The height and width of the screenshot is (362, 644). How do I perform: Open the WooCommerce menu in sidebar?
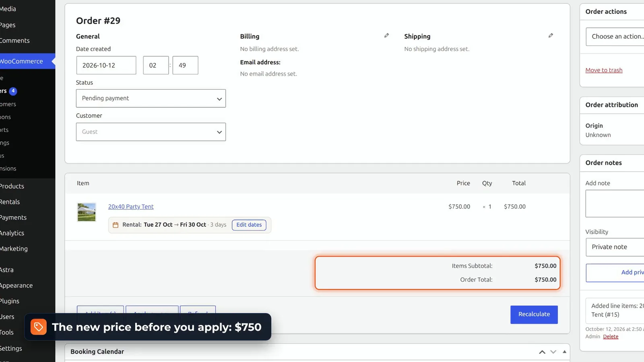coord(27,61)
